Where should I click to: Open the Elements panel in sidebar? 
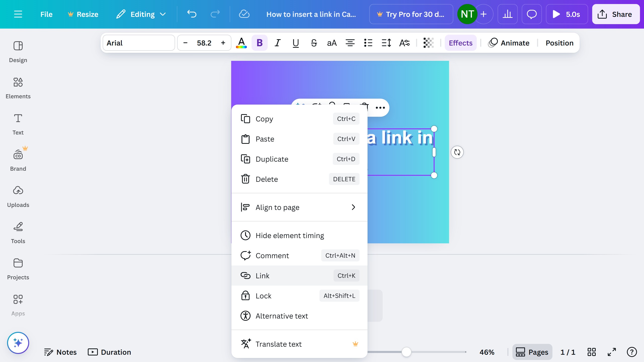[x=18, y=88]
